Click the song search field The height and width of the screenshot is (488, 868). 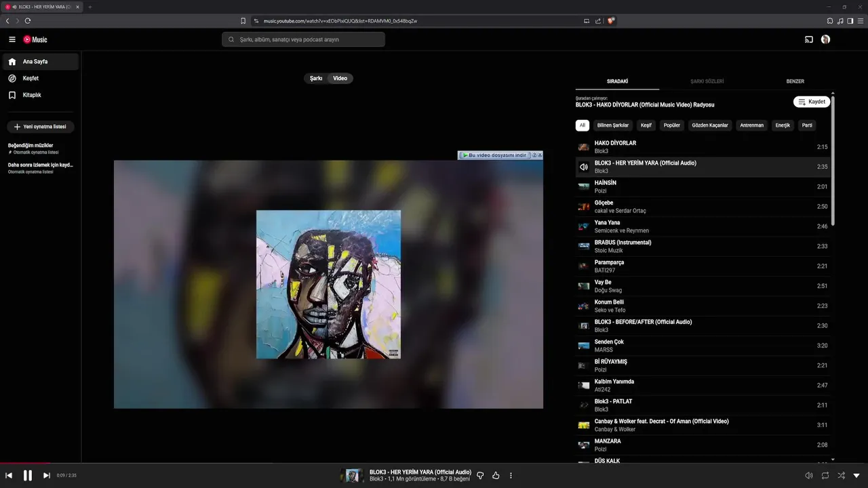303,39
